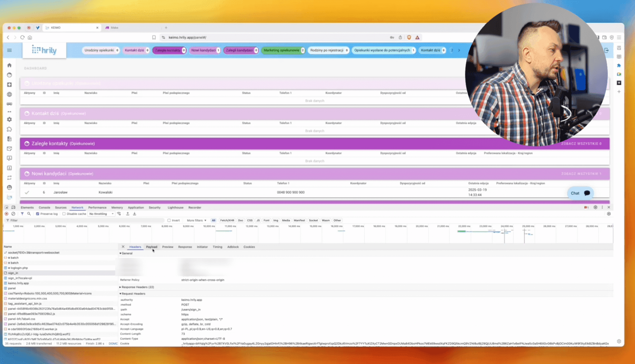Open the gear settings icon in sidebar
This screenshot has height=364, width=635.
[10, 120]
